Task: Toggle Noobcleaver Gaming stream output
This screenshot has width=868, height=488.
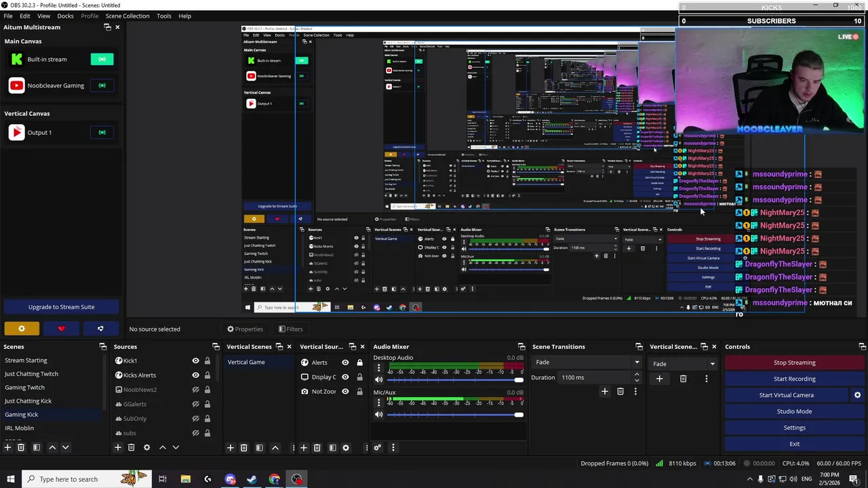Action: click(102, 85)
